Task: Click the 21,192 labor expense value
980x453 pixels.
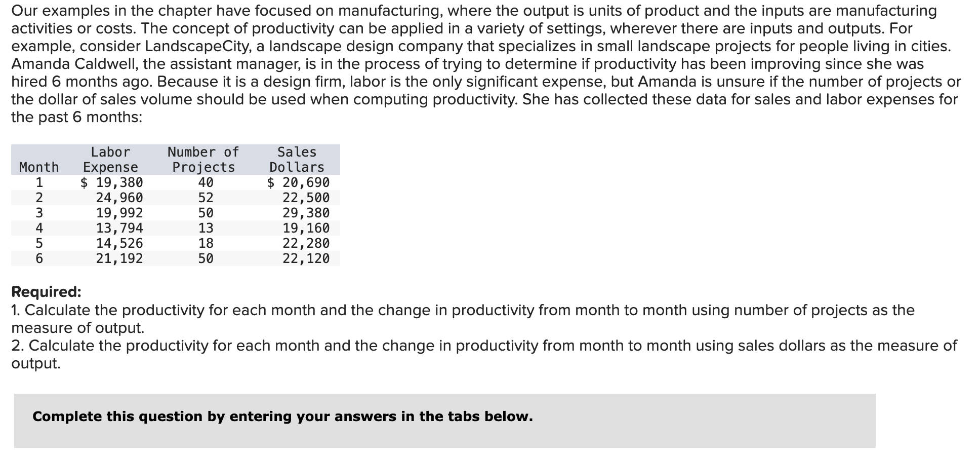Action: (120, 258)
